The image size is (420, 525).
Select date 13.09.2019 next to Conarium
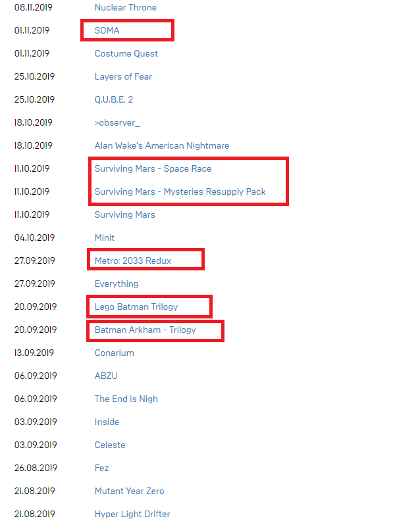(x=34, y=353)
